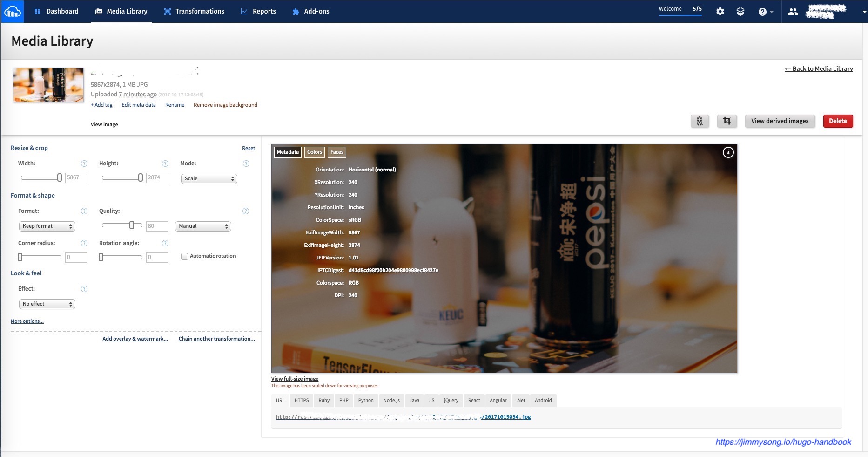This screenshot has height=457, width=868.
Task: Open the No effect dropdown
Action: click(x=47, y=304)
